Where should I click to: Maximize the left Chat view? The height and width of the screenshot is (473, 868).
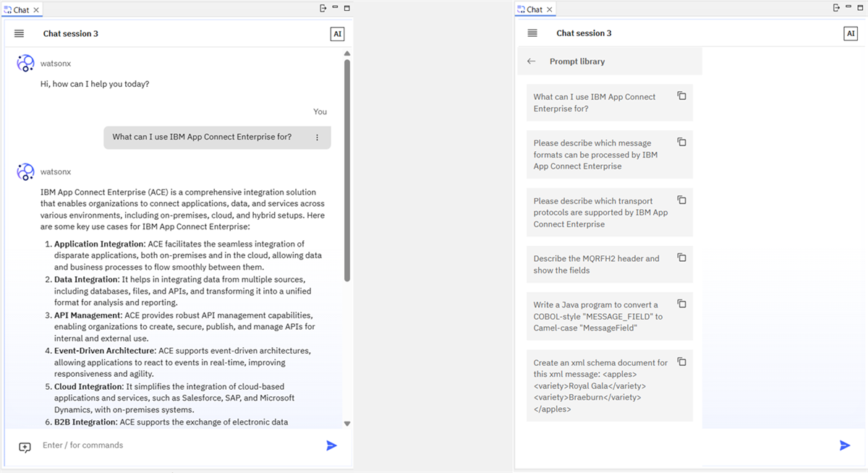coord(347,8)
